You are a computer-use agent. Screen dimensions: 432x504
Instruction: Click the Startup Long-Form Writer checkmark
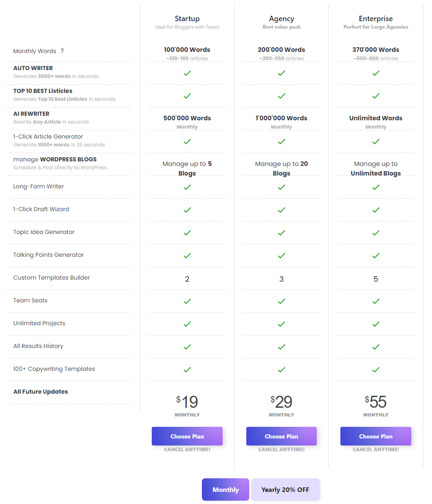[x=187, y=187]
